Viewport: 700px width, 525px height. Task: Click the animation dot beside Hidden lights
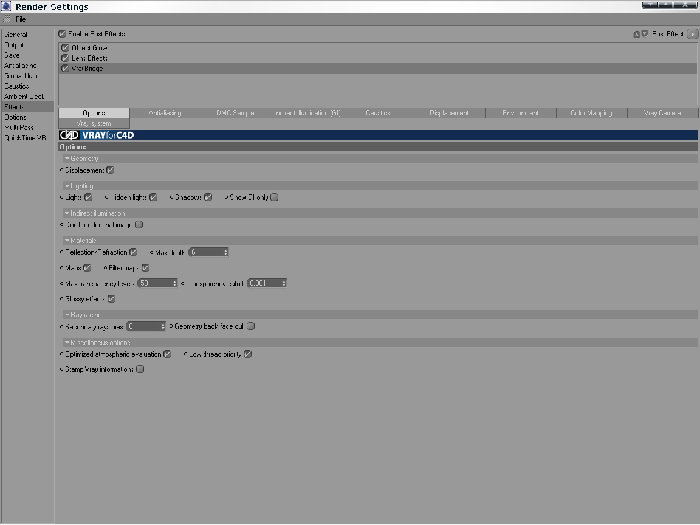pos(106,197)
